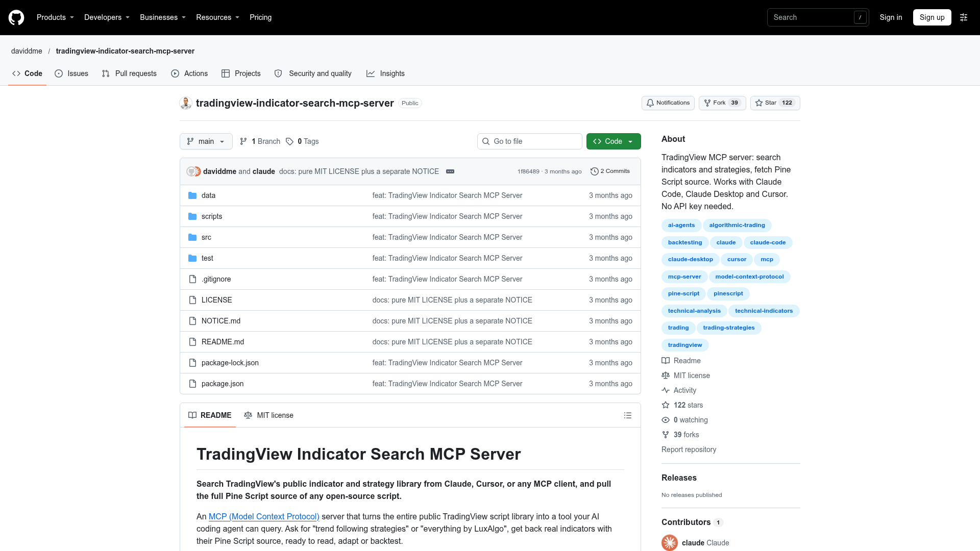The height and width of the screenshot is (551, 980).
Task: Click the claude-code topic tag
Action: 768,242
